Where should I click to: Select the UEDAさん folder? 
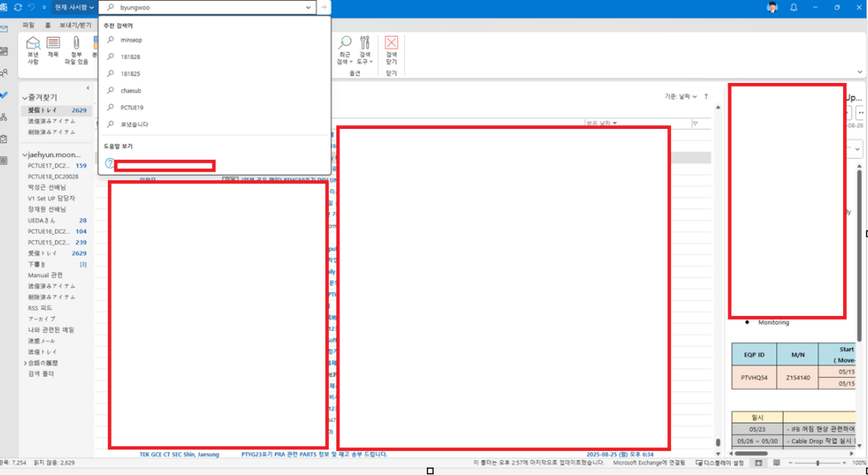pyautogui.click(x=55, y=220)
